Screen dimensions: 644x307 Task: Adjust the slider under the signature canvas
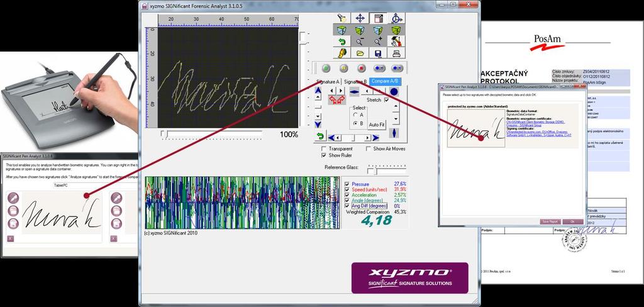pyautogui.click(x=213, y=135)
